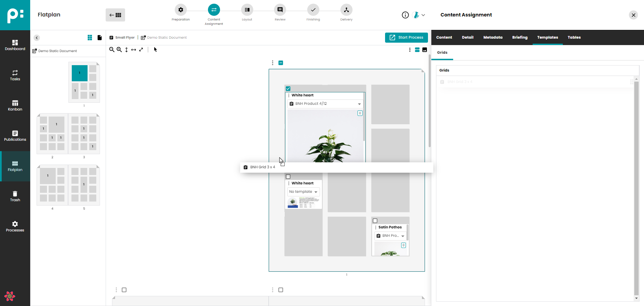Expand the BNH Product 4/12 dropdown
The image size is (644, 306).
(x=359, y=104)
